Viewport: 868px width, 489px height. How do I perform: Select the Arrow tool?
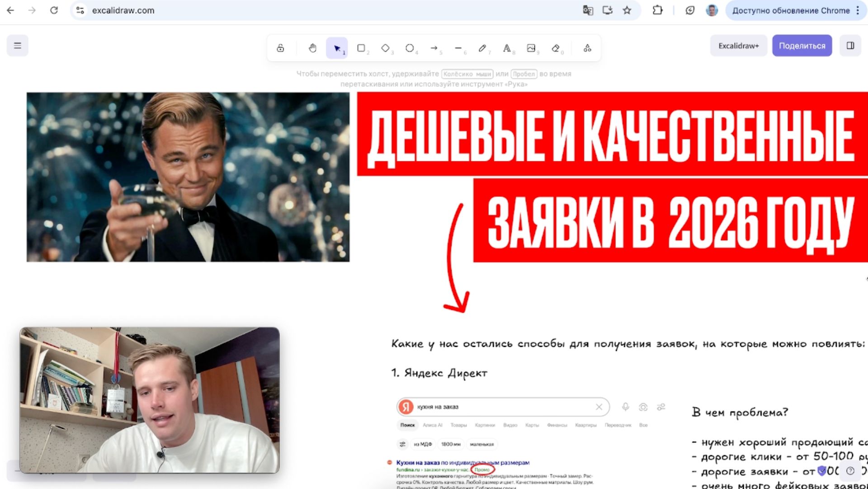point(434,48)
